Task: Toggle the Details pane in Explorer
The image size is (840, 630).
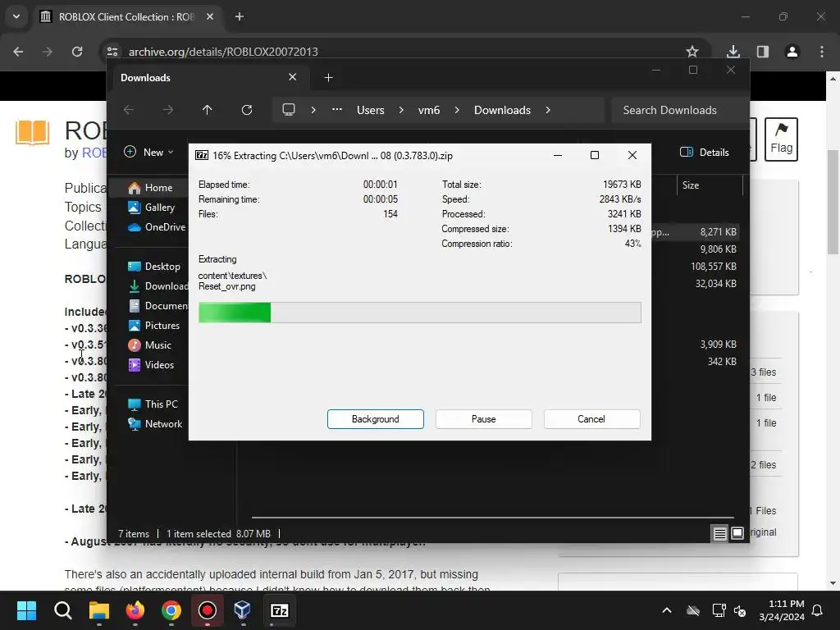Action: (x=705, y=152)
